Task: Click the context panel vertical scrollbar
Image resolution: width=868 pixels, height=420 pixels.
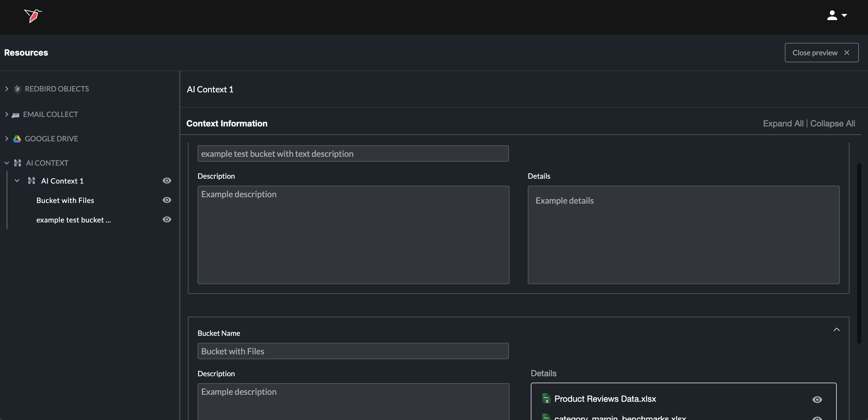Action: (859, 253)
